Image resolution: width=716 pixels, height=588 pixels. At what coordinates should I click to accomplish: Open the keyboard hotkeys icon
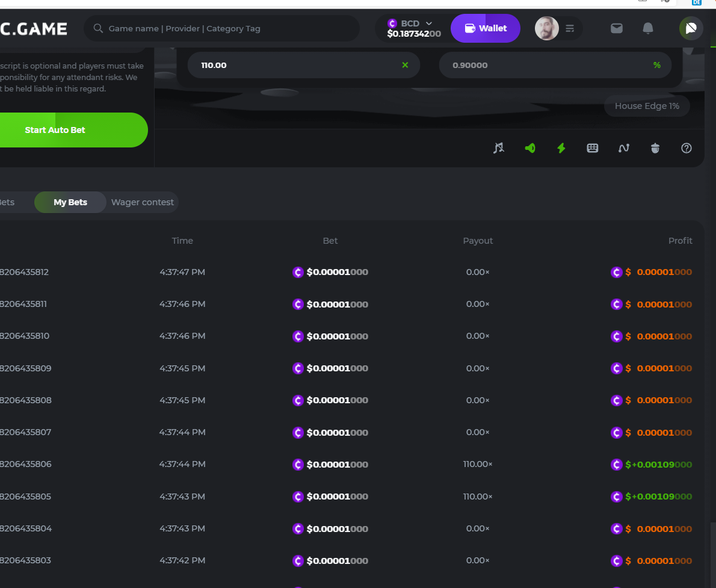coord(593,148)
